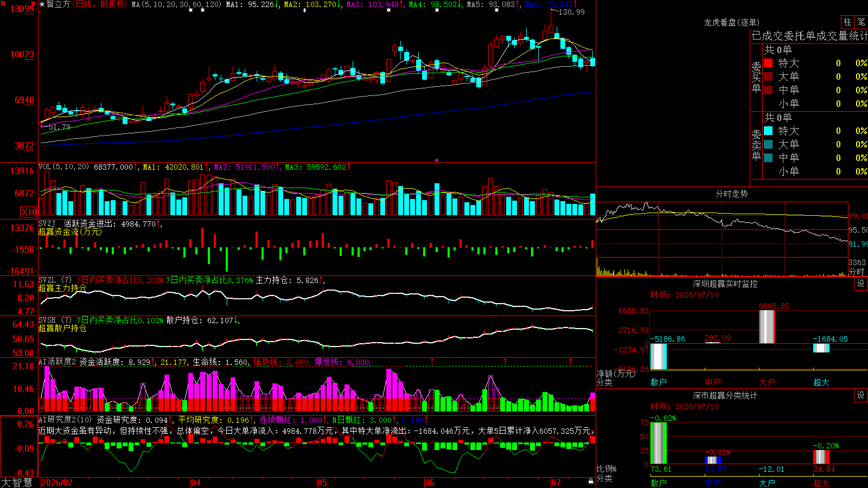Click the star icon before 智立方
The image size is (868, 488).
42,4
